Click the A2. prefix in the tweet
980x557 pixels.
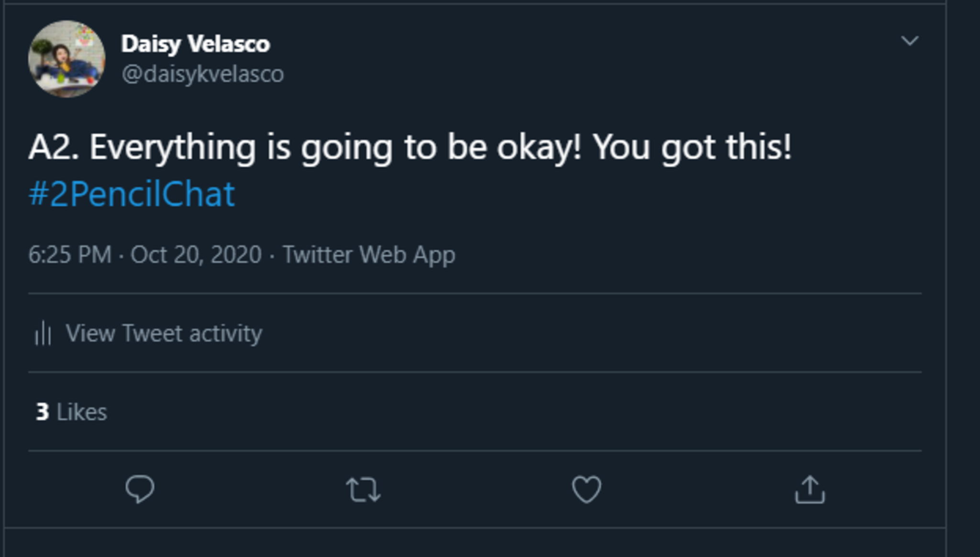click(53, 147)
